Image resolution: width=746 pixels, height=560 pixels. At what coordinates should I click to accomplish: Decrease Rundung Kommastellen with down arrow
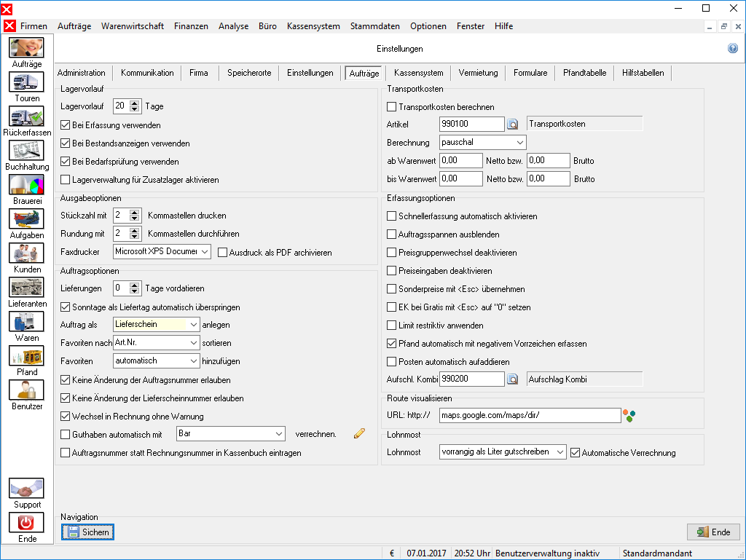tap(135, 237)
